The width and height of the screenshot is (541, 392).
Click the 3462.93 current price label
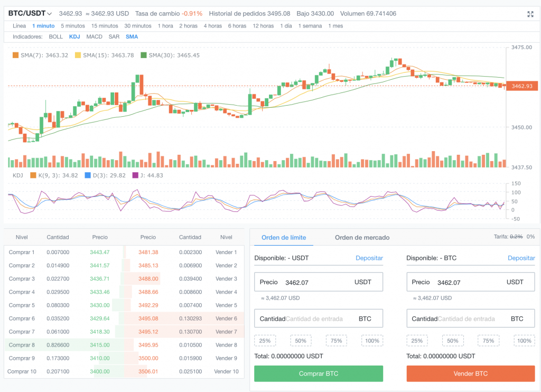pyautogui.click(x=522, y=86)
